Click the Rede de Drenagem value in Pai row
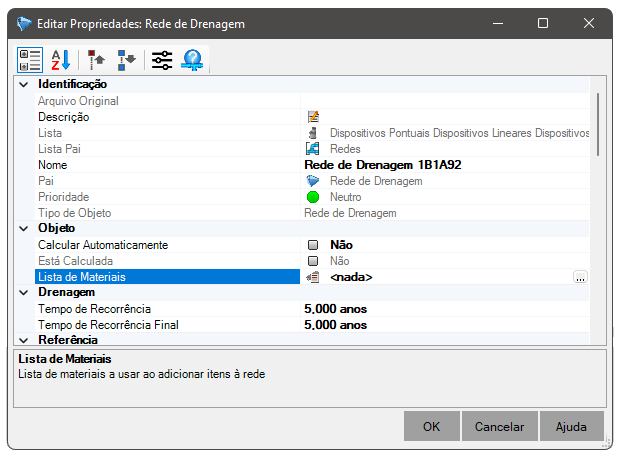Screen dimensions: 621x461 coord(376,181)
